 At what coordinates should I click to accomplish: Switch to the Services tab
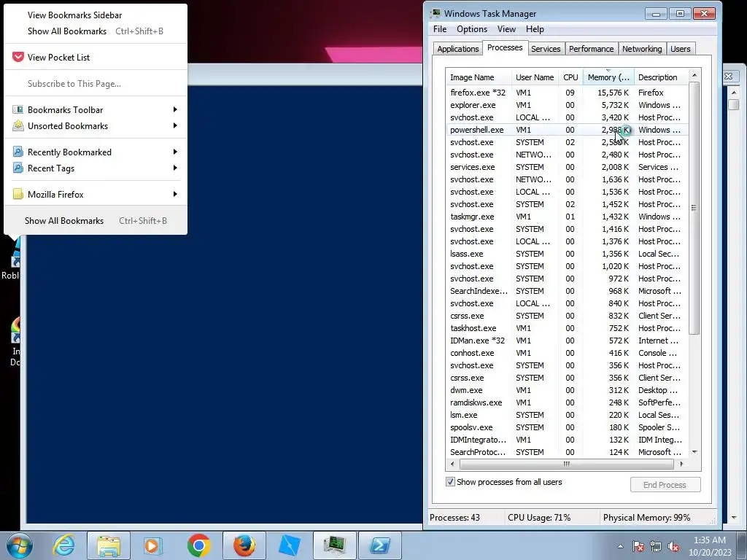546,49
